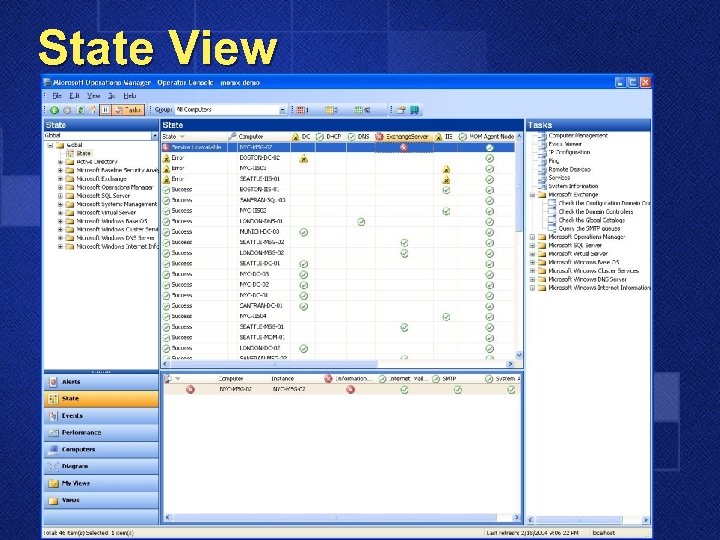Open the Alerts navigation button

pos(101,382)
